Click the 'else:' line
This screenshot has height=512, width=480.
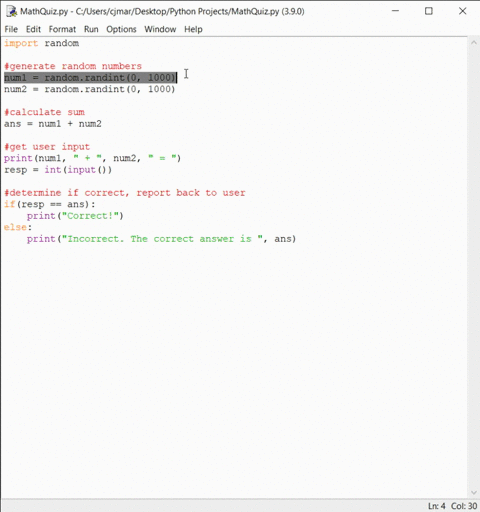click(x=18, y=227)
